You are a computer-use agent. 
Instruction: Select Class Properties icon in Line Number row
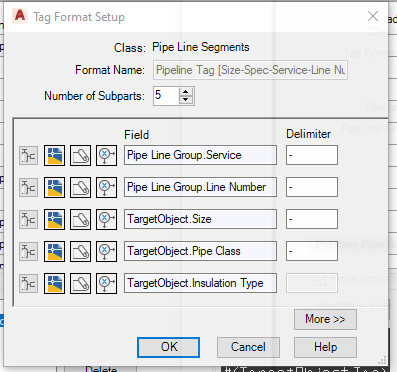(x=28, y=187)
